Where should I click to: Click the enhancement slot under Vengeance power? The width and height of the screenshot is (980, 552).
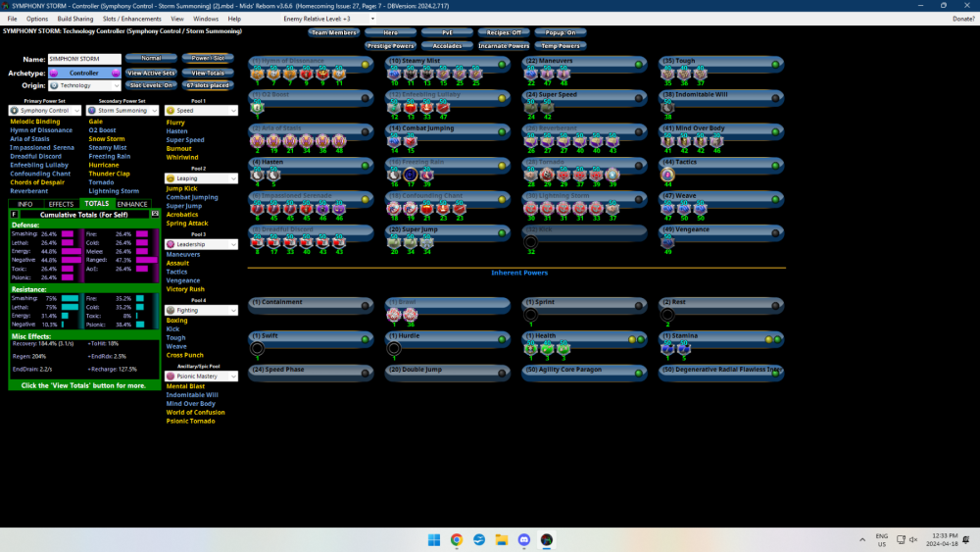pos(668,242)
